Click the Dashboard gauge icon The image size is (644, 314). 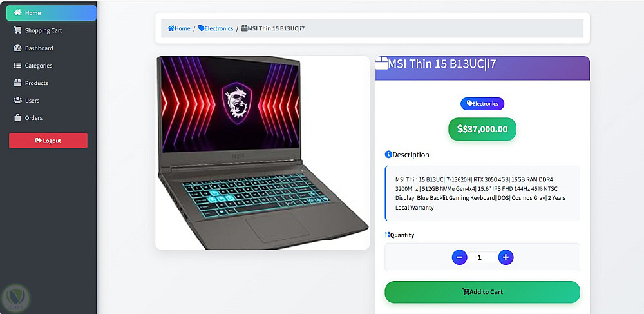point(17,48)
